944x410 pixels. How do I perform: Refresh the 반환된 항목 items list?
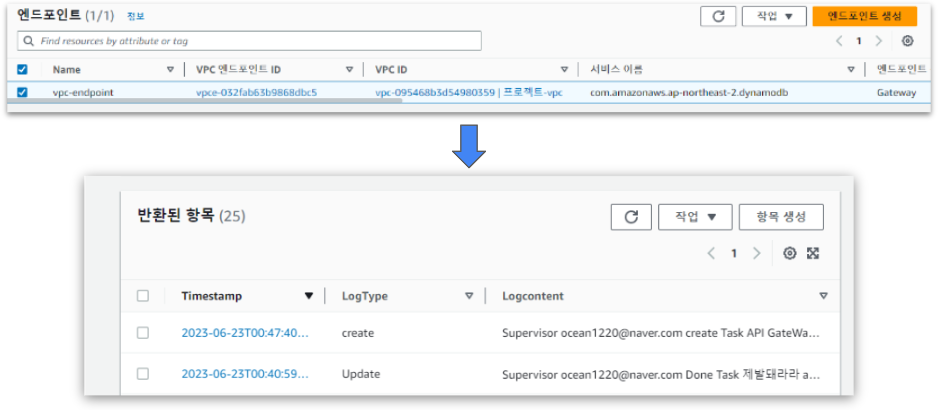pos(631,217)
